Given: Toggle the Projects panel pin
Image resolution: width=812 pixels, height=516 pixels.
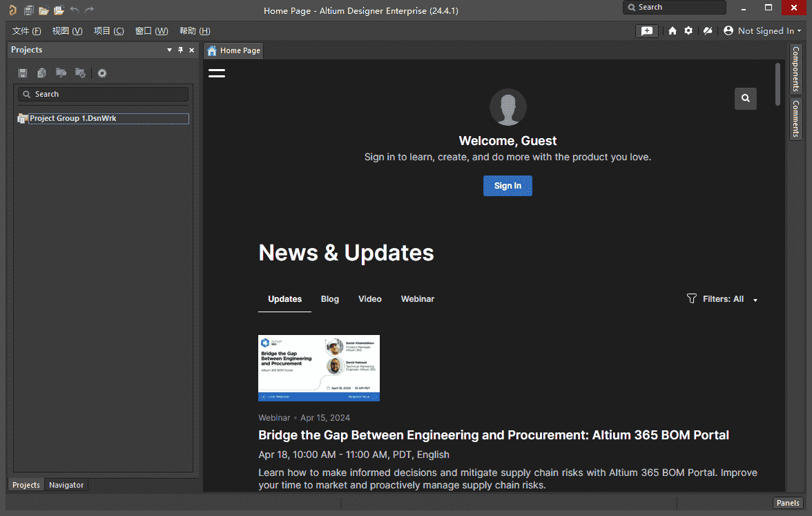Looking at the screenshot, I should (181, 50).
